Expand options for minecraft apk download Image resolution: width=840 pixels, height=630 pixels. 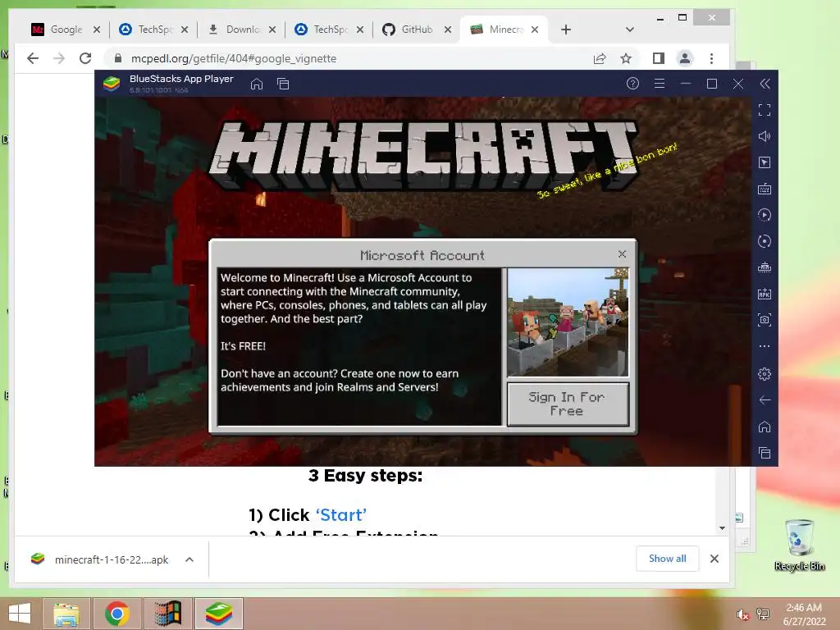click(x=189, y=559)
